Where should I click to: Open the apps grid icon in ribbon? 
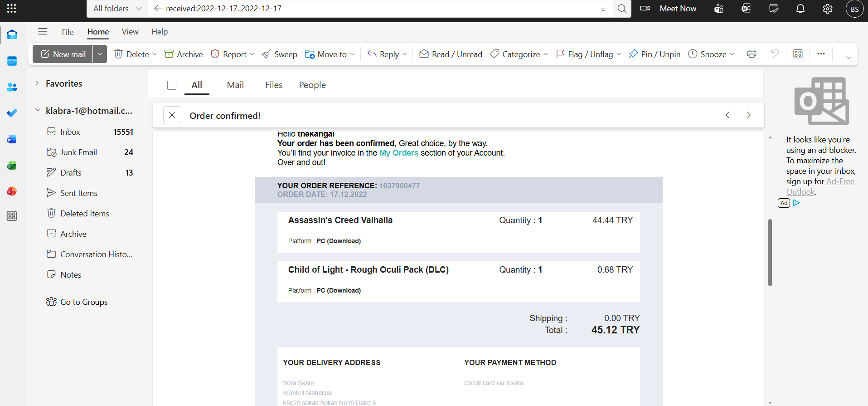[798, 54]
